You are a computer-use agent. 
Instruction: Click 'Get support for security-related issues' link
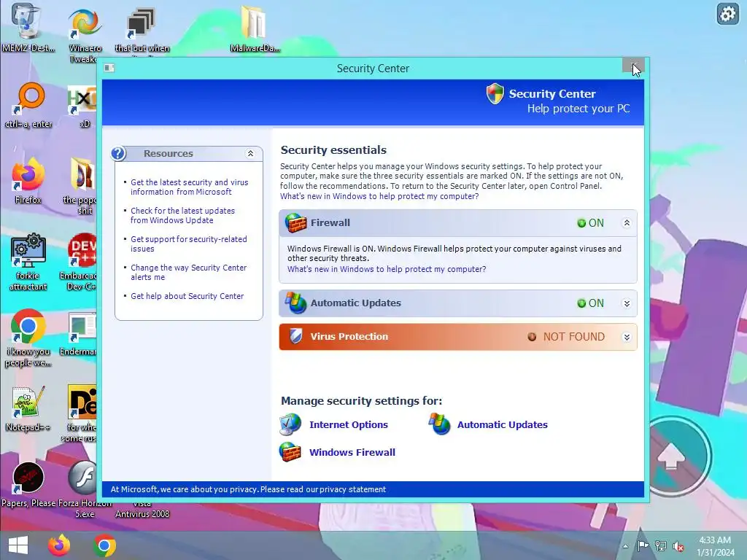(x=189, y=244)
